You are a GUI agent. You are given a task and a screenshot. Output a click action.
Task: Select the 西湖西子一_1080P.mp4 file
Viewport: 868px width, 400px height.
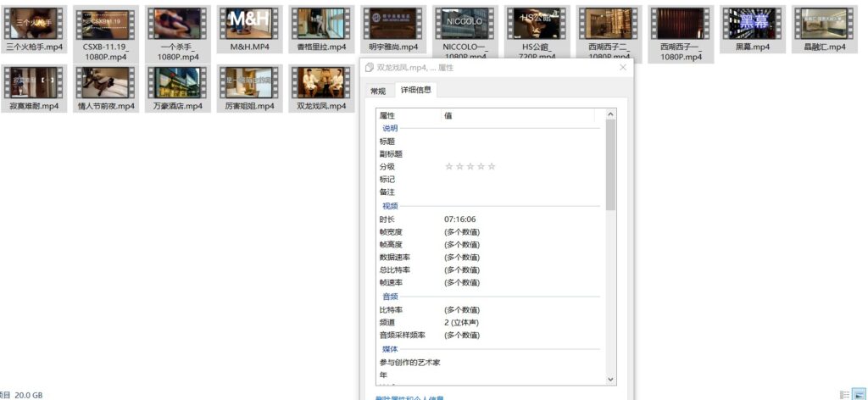681,23
